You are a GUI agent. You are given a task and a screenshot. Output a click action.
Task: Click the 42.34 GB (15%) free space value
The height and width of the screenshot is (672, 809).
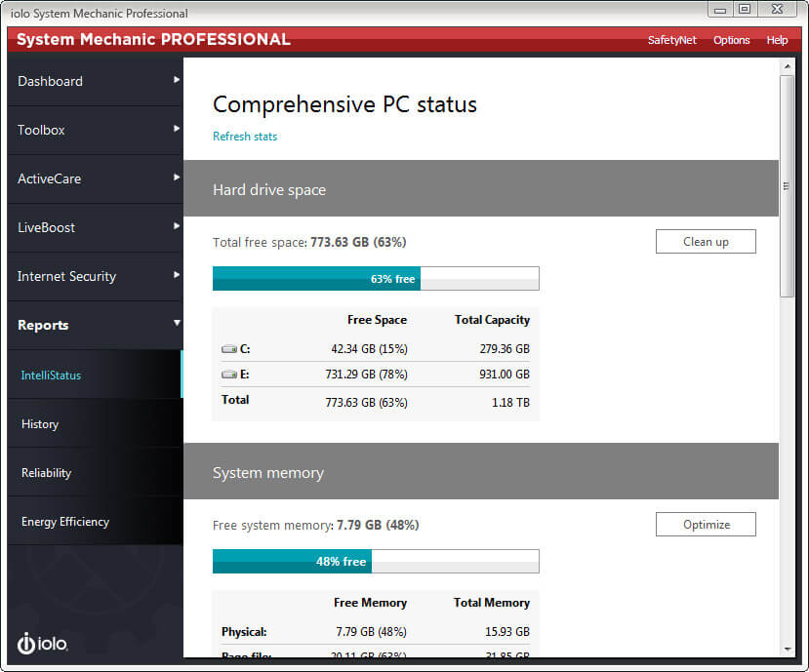370,349
